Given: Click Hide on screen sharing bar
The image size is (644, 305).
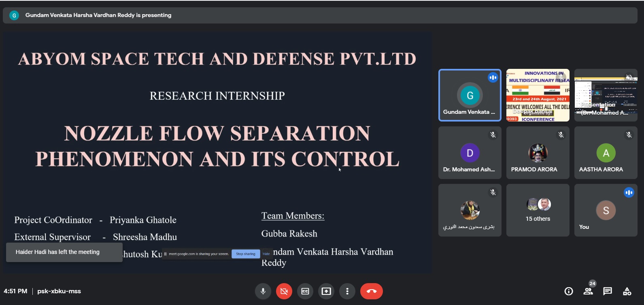Looking at the screenshot, I should (266, 254).
